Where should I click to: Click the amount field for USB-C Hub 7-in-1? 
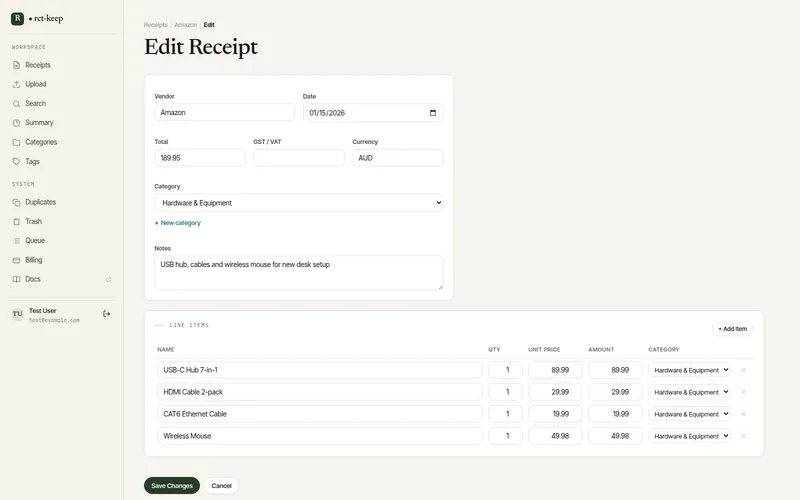point(615,370)
